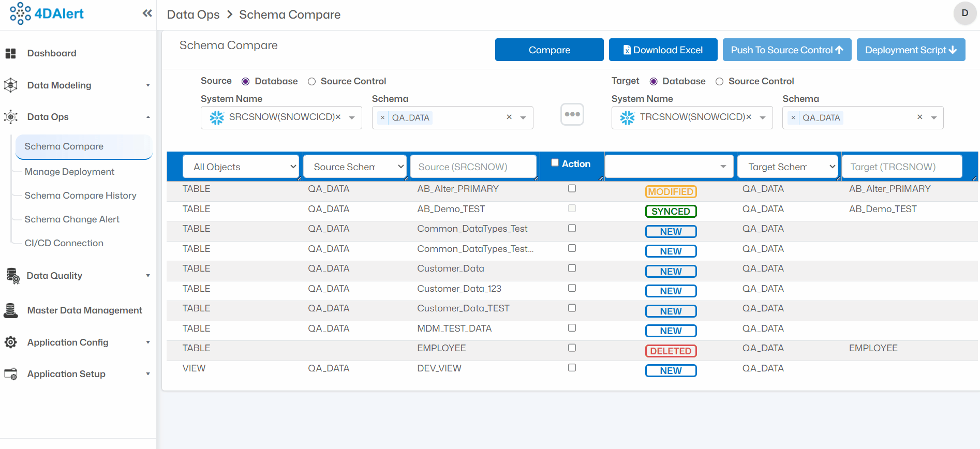Image resolution: width=980 pixels, height=449 pixels.
Task: Check the box for AB_Alter_PRIMARY row
Action: (572, 189)
